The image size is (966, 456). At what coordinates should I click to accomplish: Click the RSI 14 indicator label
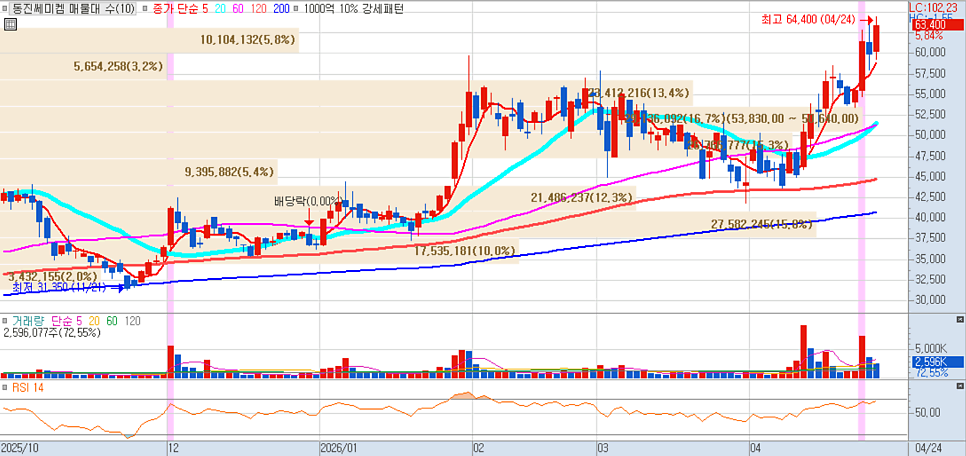click(30, 387)
